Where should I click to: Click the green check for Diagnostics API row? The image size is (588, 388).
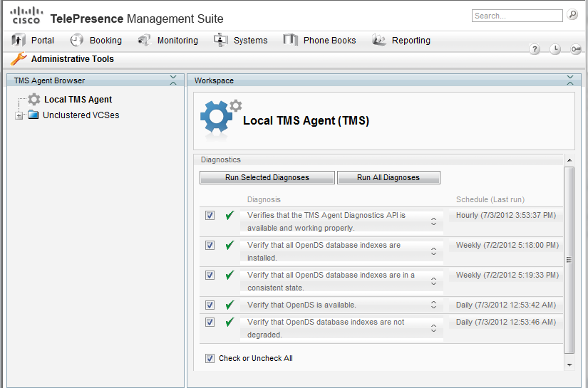(x=229, y=215)
